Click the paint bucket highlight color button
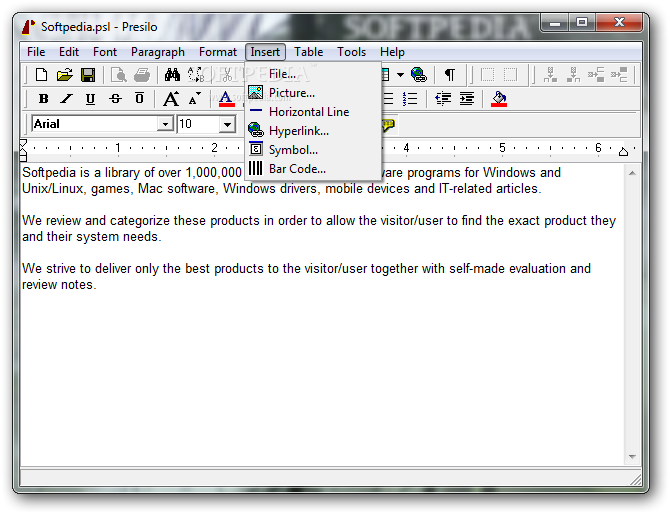 click(x=499, y=99)
